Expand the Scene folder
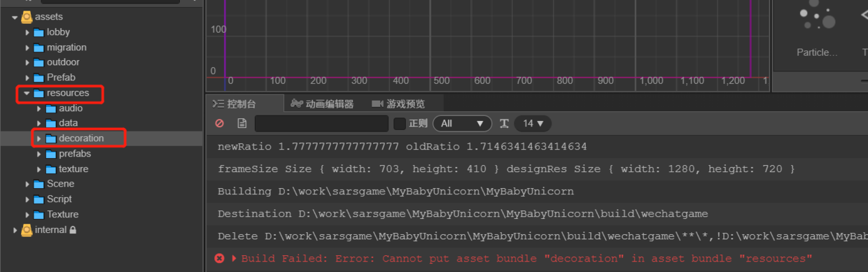 [x=27, y=184]
